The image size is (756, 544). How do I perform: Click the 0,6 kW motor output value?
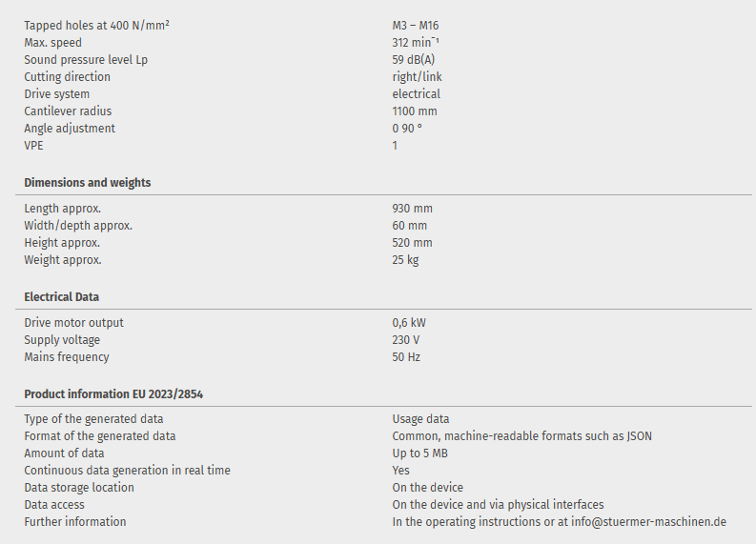(409, 323)
